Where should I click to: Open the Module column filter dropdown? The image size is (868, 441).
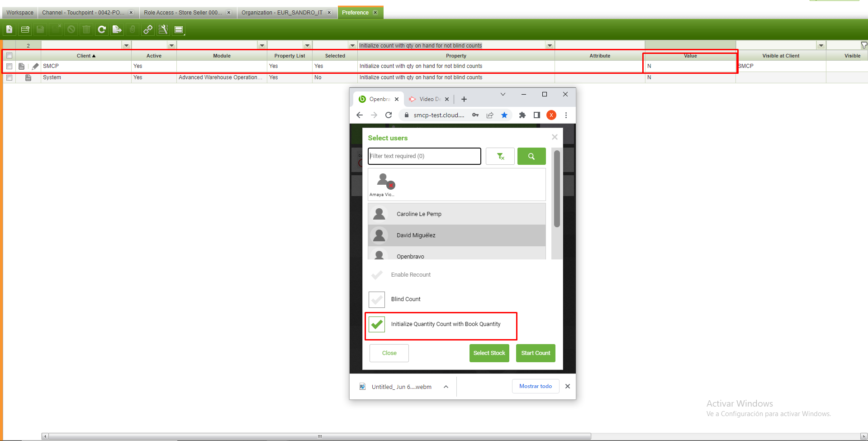(x=262, y=45)
